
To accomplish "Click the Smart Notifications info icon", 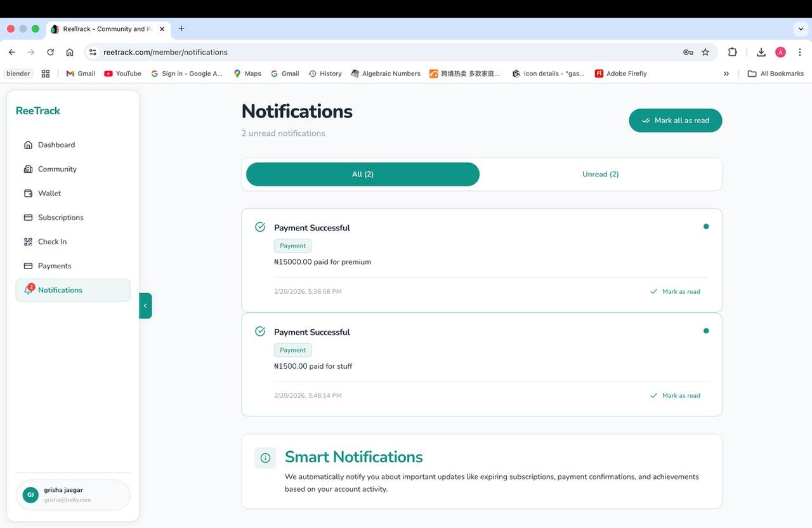I will [265, 458].
